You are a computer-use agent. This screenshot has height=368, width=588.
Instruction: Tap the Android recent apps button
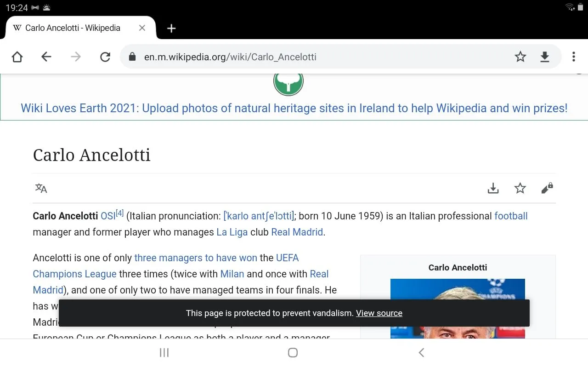(x=164, y=352)
